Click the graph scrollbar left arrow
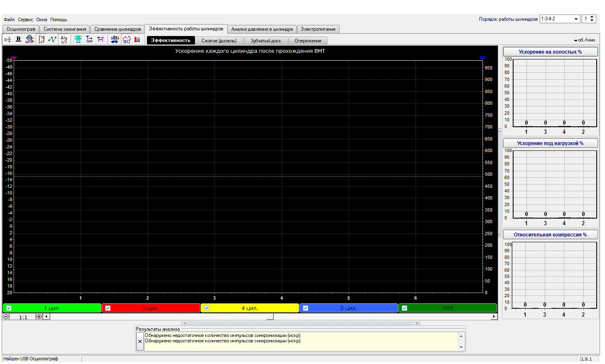This screenshot has width=605, height=364. [47, 317]
